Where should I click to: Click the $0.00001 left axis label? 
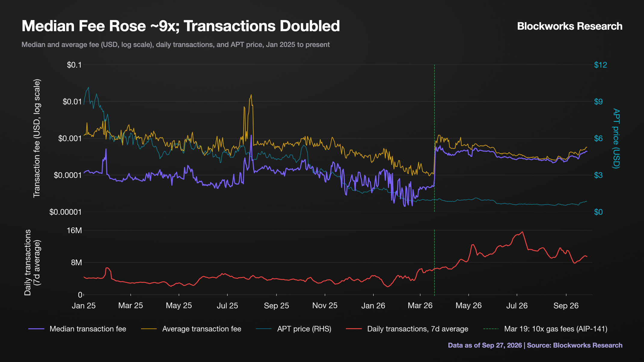click(66, 212)
